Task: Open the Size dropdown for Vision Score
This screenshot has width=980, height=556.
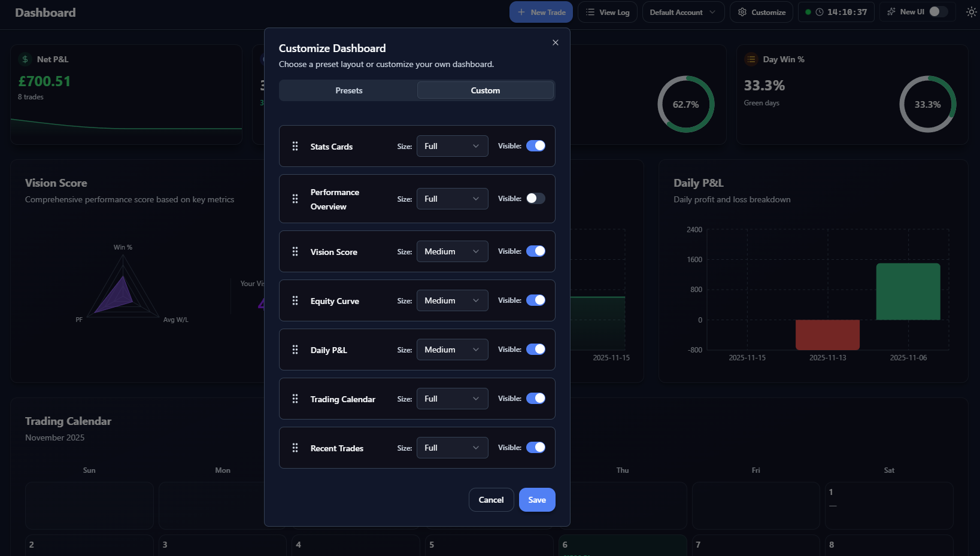Action: (x=452, y=251)
